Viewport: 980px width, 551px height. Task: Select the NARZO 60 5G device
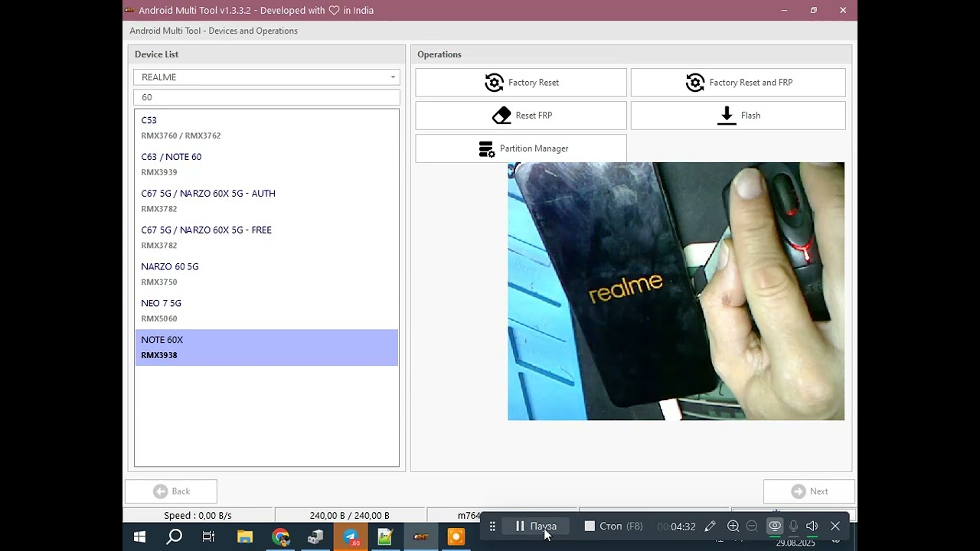point(266,275)
